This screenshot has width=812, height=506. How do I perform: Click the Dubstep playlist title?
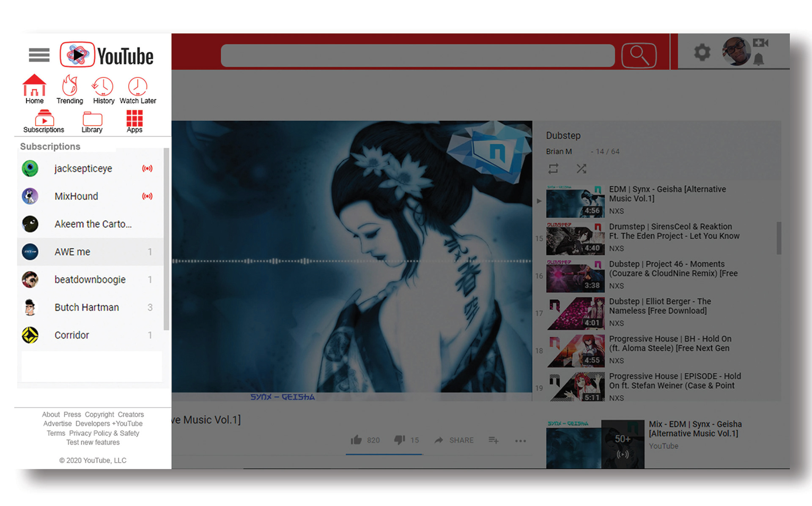563,136
